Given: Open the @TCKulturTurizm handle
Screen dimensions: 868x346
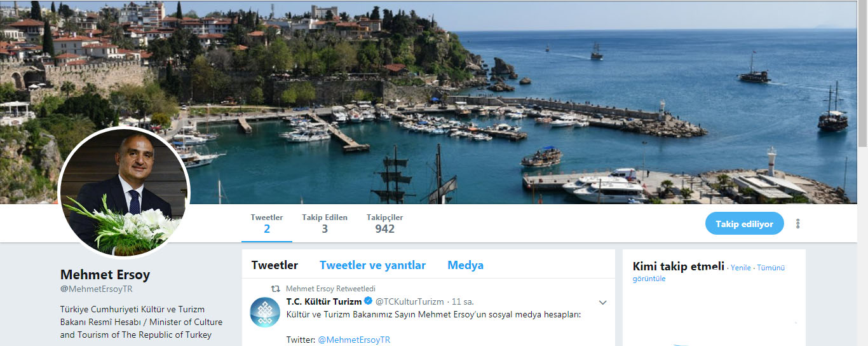Looking at the screenshot, I should click(x=410, y=301).
